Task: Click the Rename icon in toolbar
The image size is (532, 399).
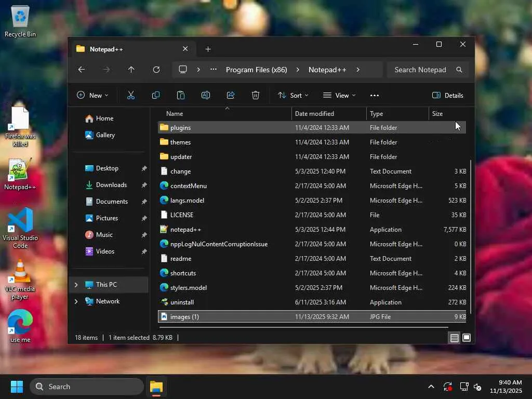Action: tap(206, 96)
